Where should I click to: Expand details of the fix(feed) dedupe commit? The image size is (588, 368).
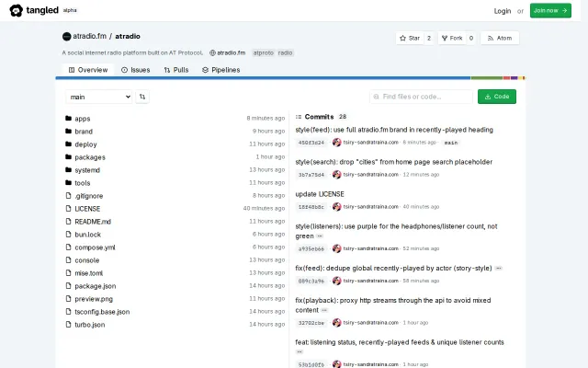[498, 269]
